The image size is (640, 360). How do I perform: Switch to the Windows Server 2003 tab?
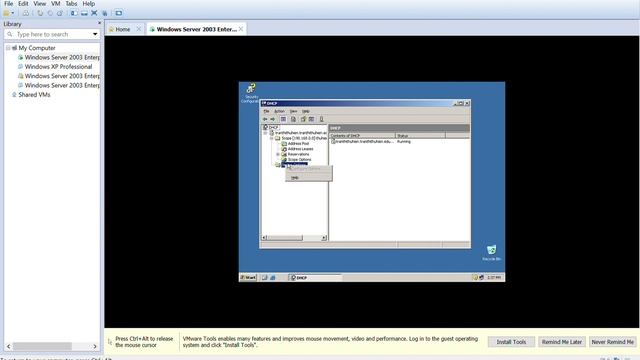pos(196,29)
